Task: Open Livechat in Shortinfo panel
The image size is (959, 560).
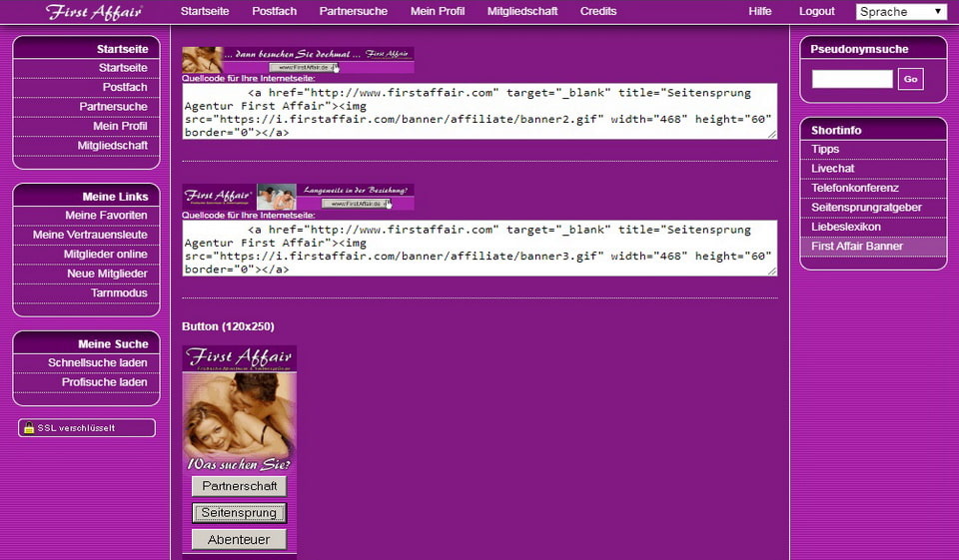Action: [832, 169]
